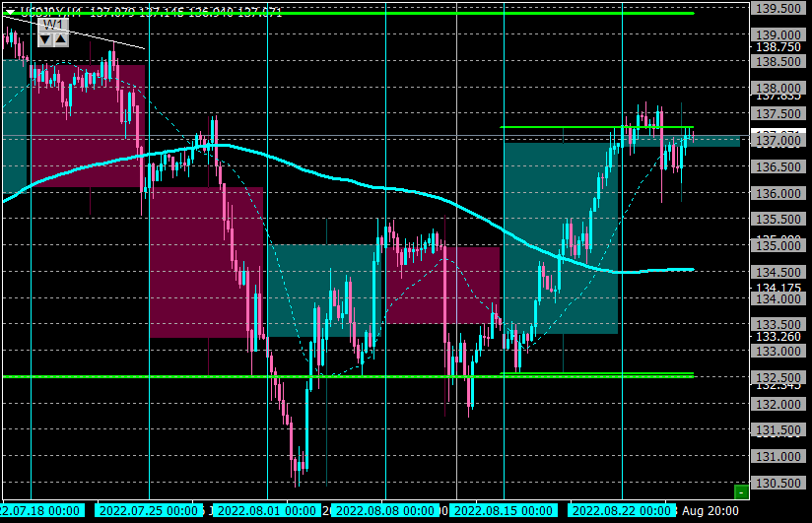Click the 138.750 price level text
812x523 pixels.
(x=778, y=47)
